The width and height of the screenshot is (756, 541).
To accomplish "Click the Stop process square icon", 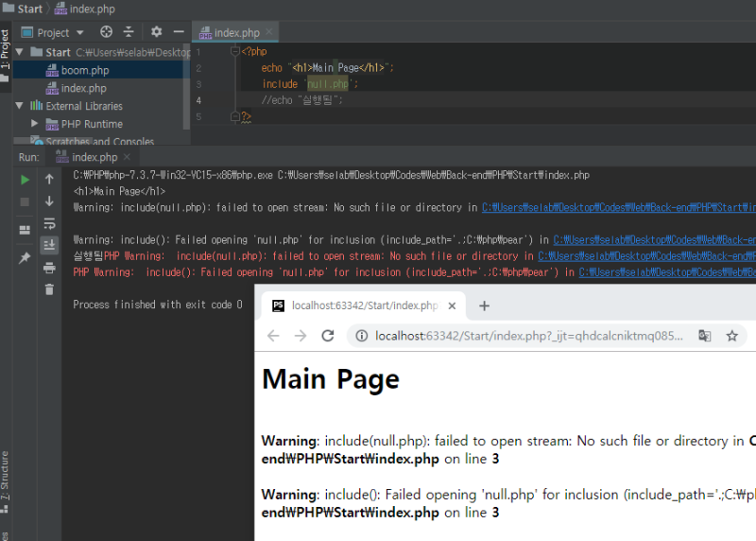I will [26, 201].
